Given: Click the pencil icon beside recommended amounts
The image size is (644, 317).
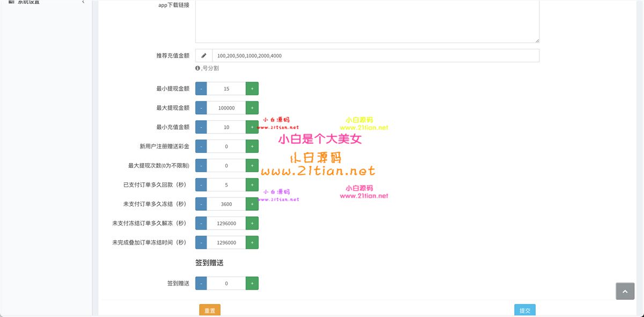Looking at the screenshot, I should pyautogui.click(x=204, y=56).
